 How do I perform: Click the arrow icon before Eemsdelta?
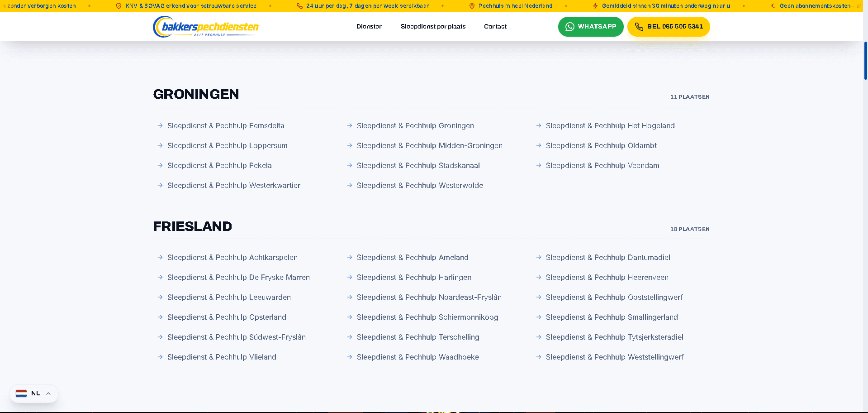(x=160, y=125)
